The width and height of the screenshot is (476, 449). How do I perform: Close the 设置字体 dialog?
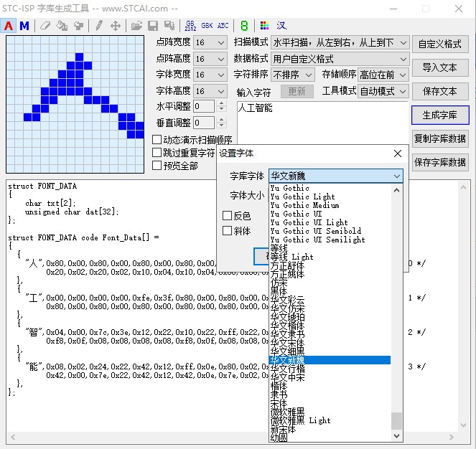pyautogui.click(x=398, y=153)
